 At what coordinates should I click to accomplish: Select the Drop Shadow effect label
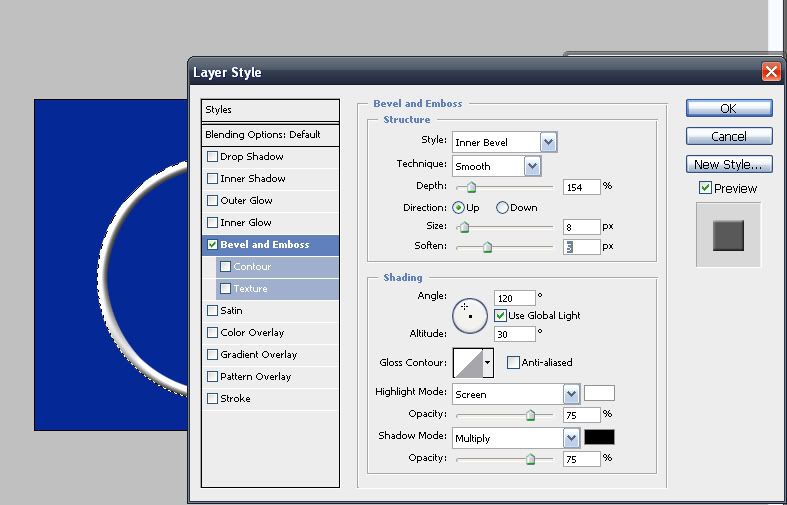[252, 157]
